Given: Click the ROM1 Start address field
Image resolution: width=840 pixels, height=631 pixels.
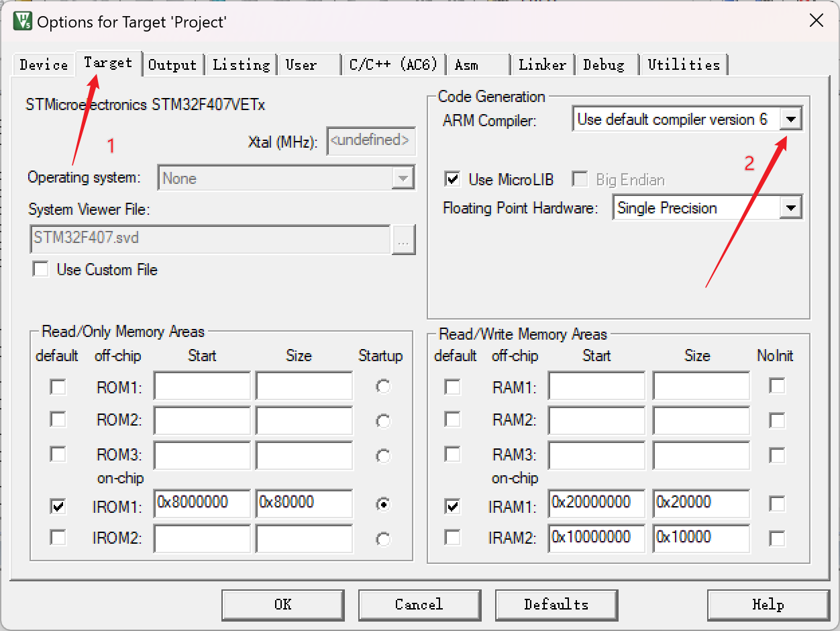Looking at the screenshot, I should 202,386.
